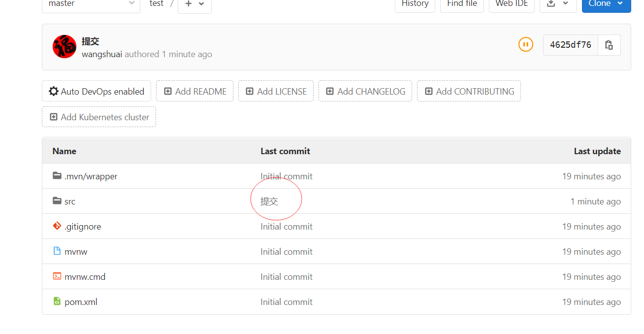Open Initial commit link for pom.xml
This screenshot has height=334, width=644.
287,301
